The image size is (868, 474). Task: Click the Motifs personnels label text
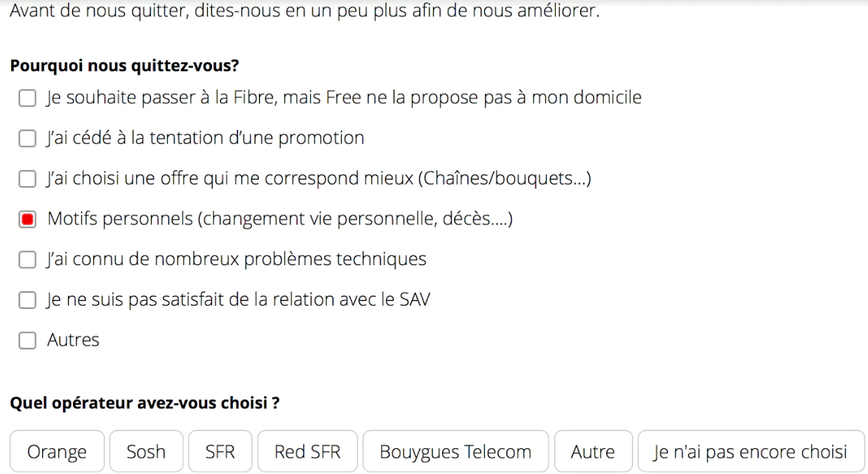tap(279, 219)
